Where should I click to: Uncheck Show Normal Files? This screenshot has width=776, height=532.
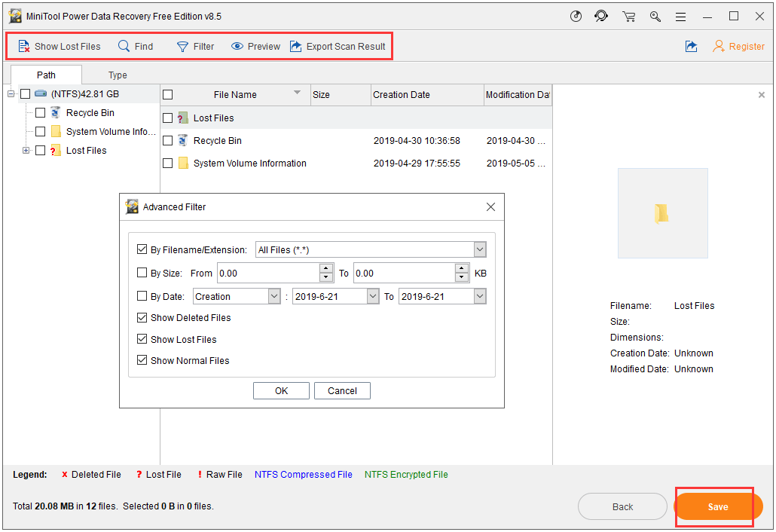coord(142,360)
